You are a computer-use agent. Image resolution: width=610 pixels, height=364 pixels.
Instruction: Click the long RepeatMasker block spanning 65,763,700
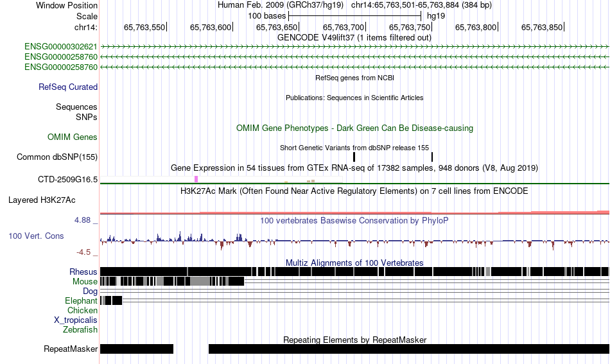(x=409, y=349)
